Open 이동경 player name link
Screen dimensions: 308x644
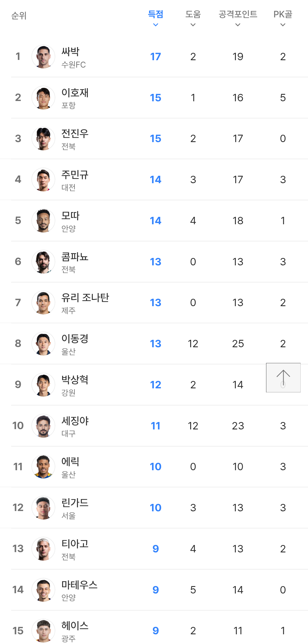[75, 339]
